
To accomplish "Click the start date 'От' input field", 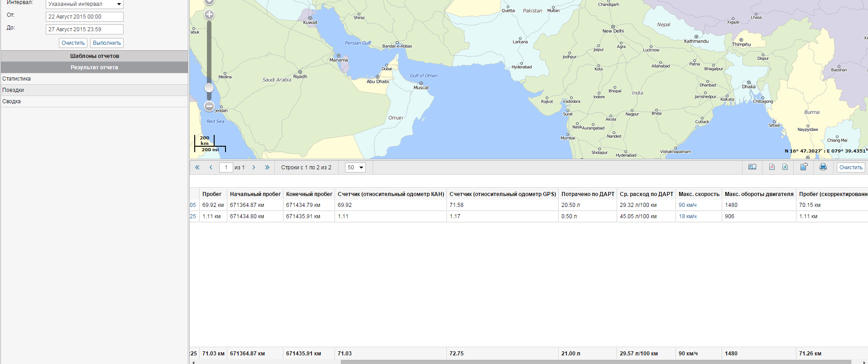I will [x=85, y=17].
